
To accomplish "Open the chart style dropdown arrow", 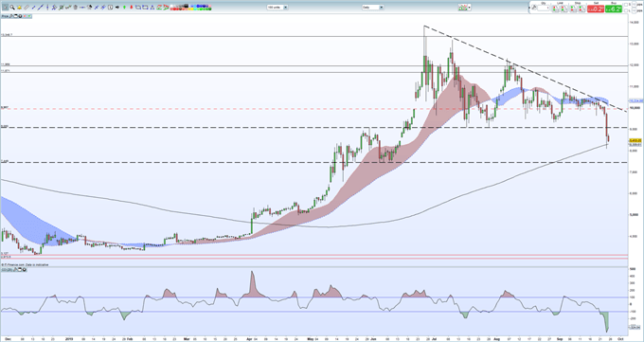I will click(469, 8).
